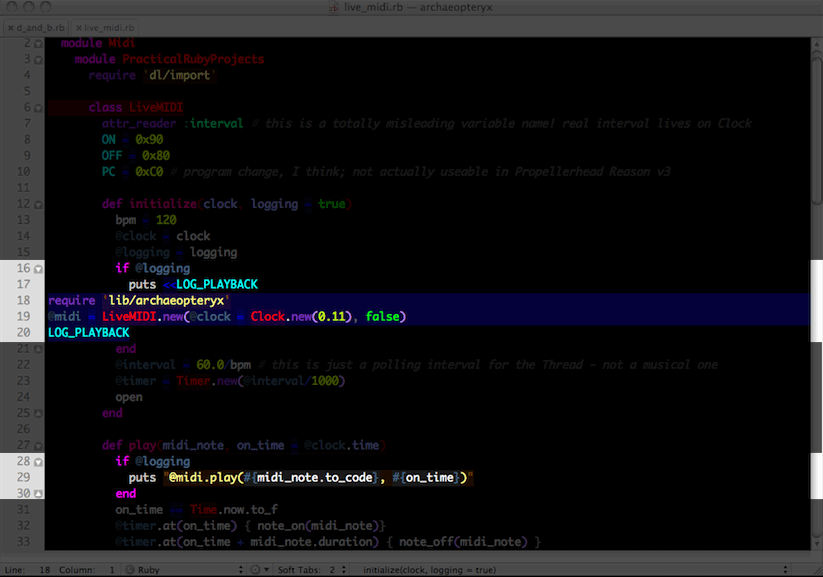This screenshot has height=577, width=823.
Task: Toggle the end fold marker on line 25
Action: (38, 414)
